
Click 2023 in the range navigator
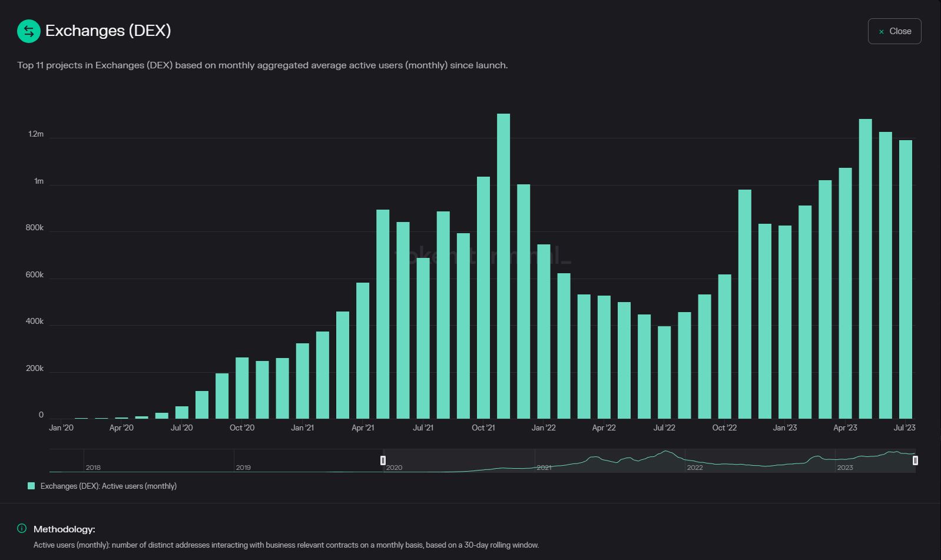[x=845, y=468]
